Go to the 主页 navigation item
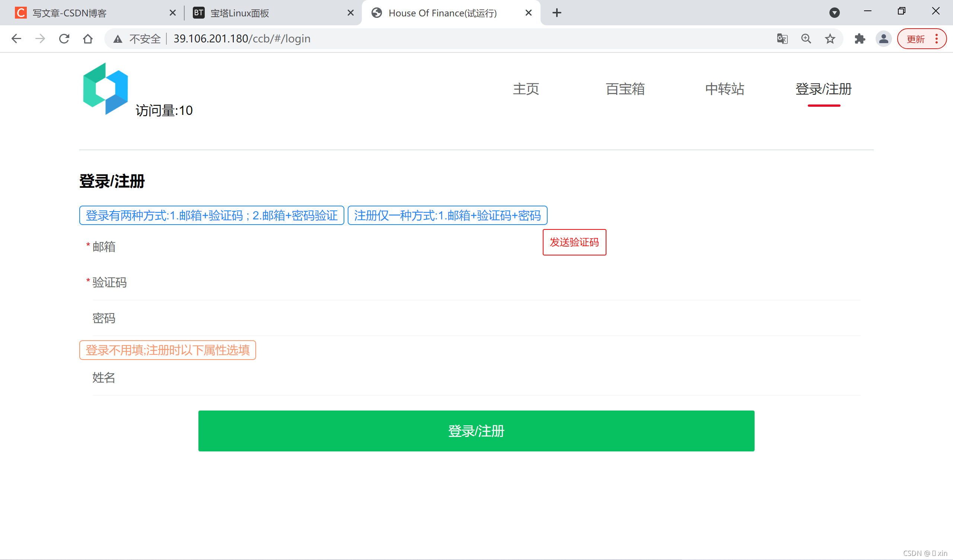 pos(526,89)
